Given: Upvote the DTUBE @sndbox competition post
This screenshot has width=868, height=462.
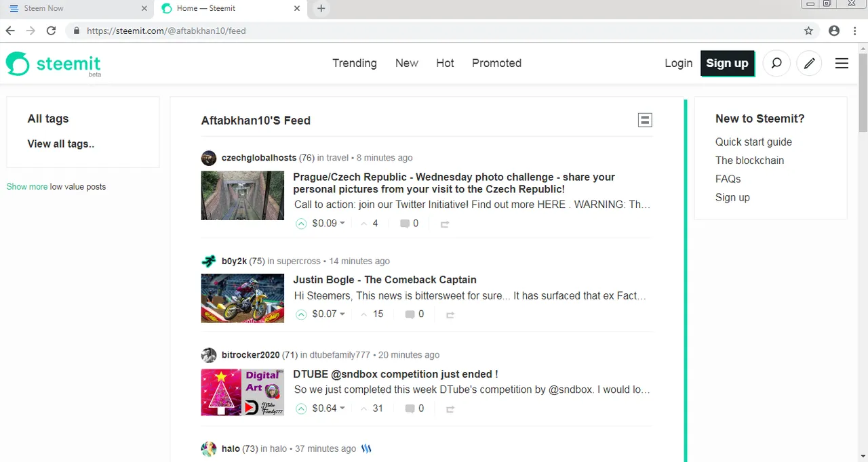Looking at the screenshot, I should click(301, 408).
